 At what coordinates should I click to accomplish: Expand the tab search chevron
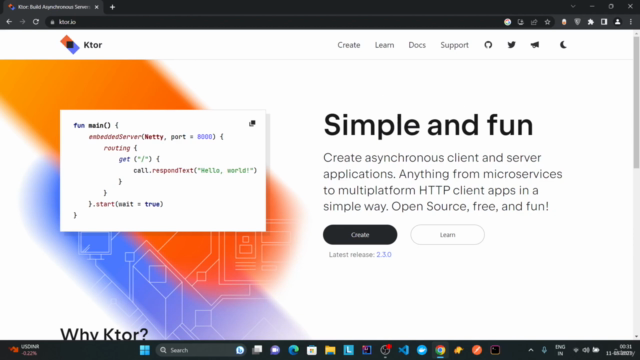[573, 7]
